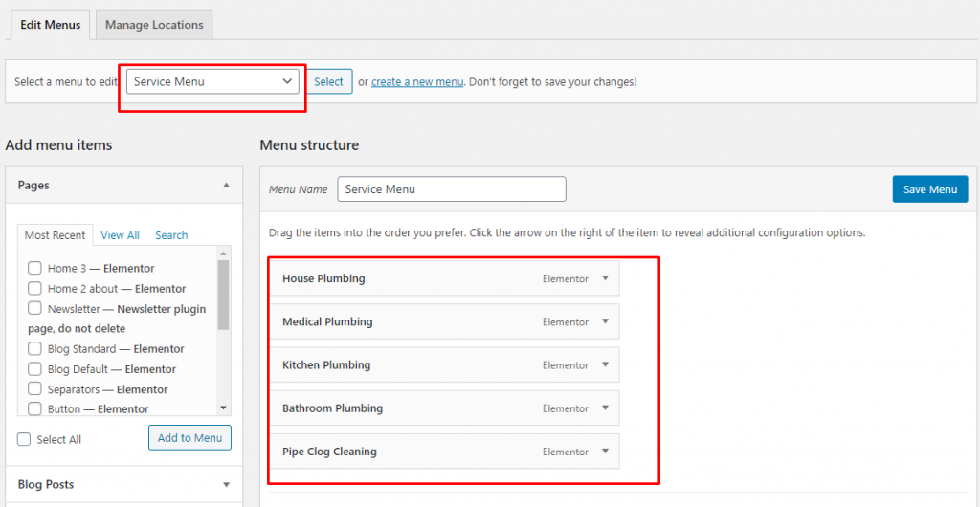Check the Home 3 page checkbox
This screenshot has width=980, height=507.
coord(35,268)
